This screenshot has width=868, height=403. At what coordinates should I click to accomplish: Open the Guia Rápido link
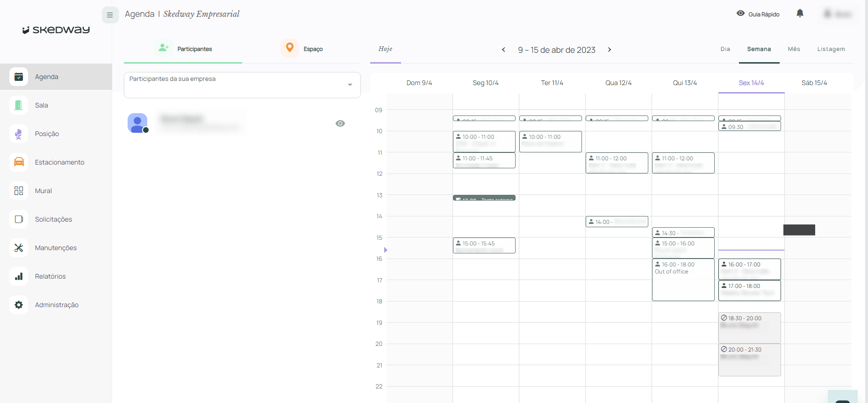point(758,14)
